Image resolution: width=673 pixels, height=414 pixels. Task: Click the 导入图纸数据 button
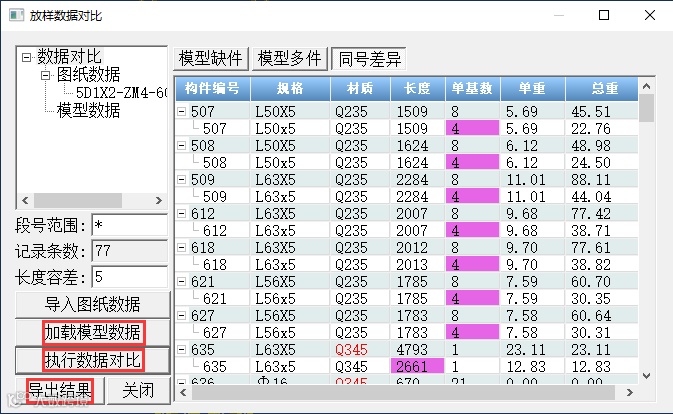[93, 305]
